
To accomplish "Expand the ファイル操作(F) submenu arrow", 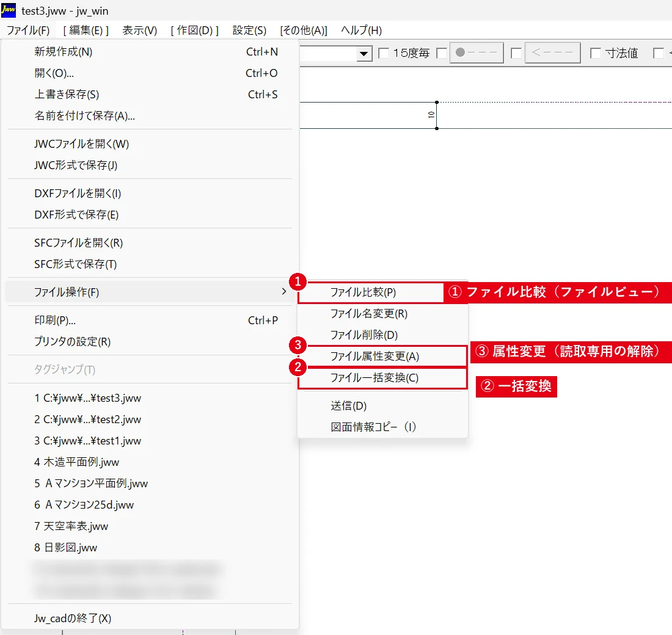I will pyautogui.click(x=283, y=292).
